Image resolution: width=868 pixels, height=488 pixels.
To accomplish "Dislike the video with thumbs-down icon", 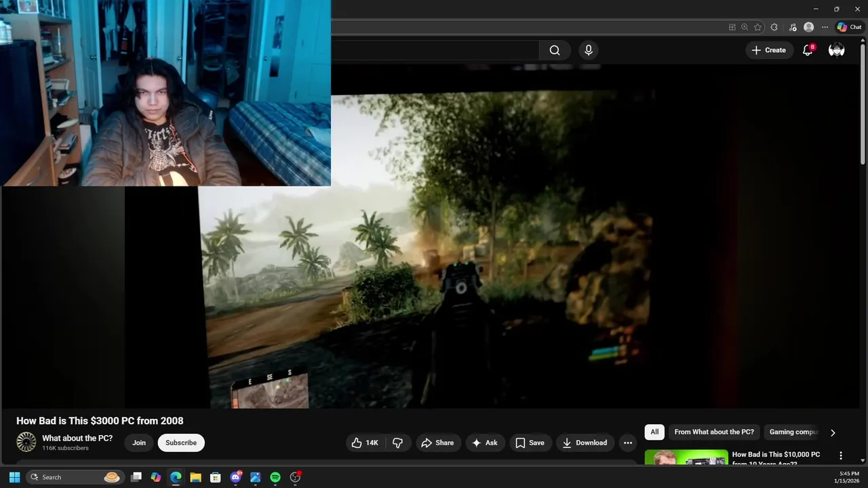I will pyautogui.click(x=398, y=443).
